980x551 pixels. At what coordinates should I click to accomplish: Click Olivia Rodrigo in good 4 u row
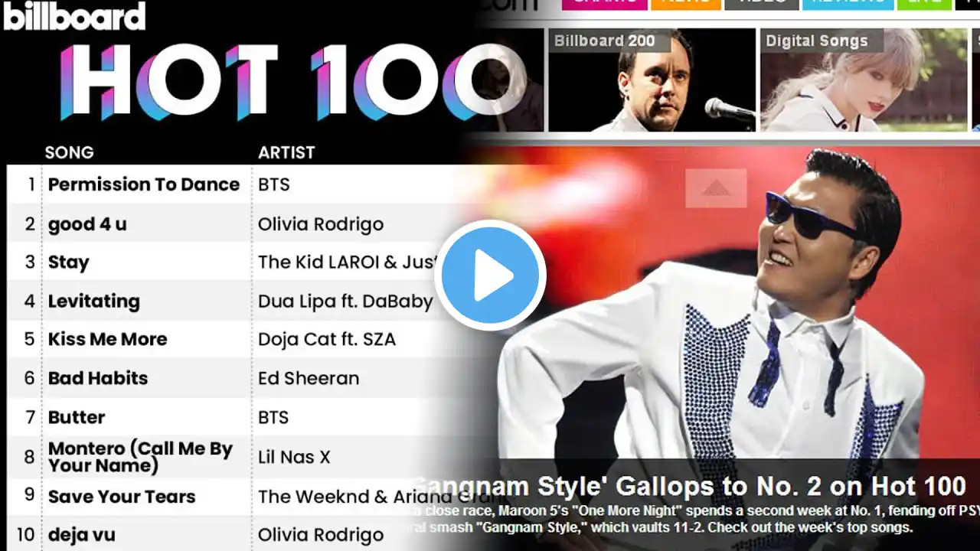[321, 224]
